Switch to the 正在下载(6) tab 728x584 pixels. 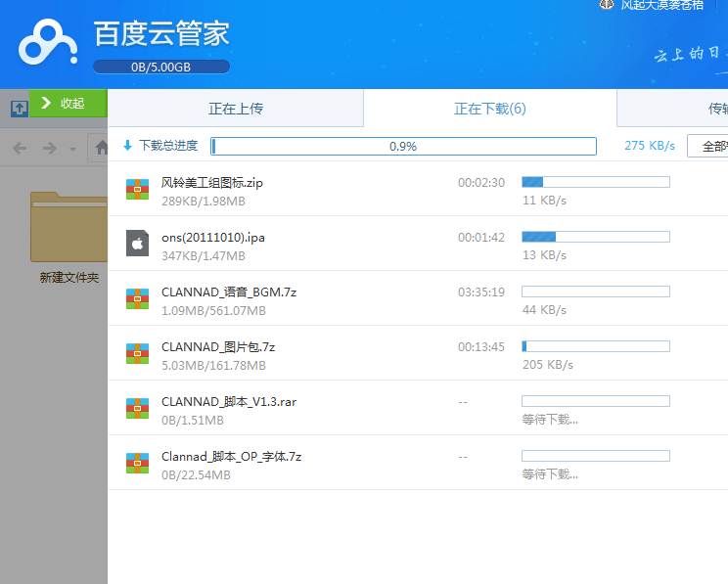pos(490,109)
